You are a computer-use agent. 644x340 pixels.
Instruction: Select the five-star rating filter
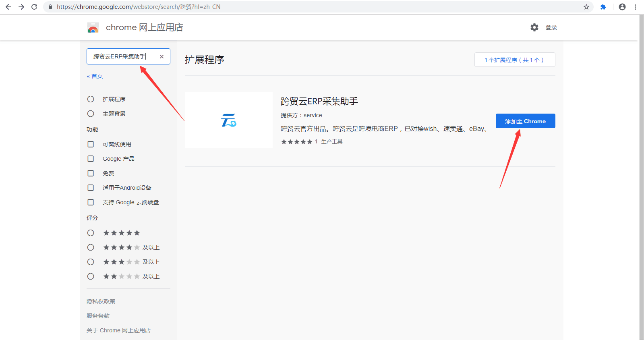pos(91,233)
